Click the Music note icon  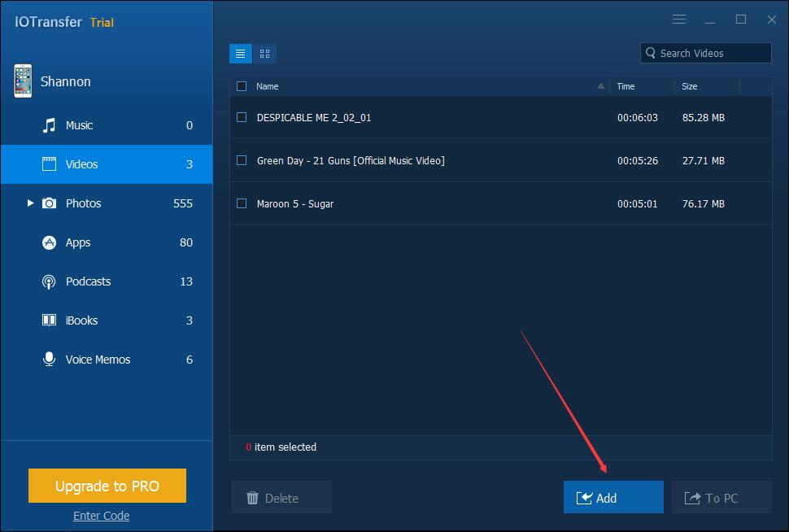point(49,125)
